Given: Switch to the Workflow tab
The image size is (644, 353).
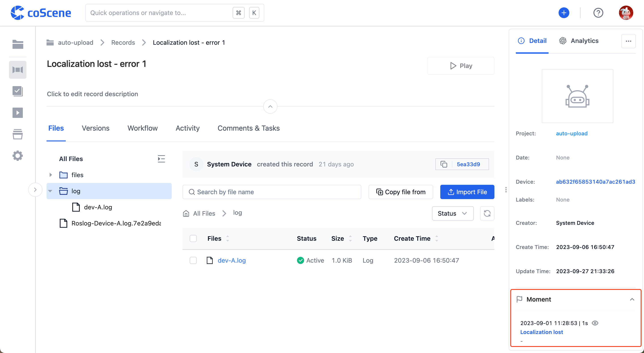Looking at the screenshot, I should click(142, 128).
